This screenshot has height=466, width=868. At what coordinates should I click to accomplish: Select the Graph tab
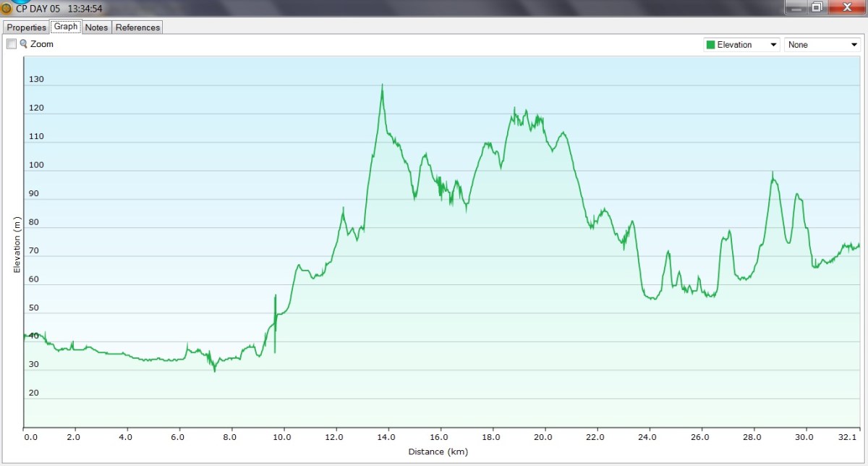[x=66, y=27]
